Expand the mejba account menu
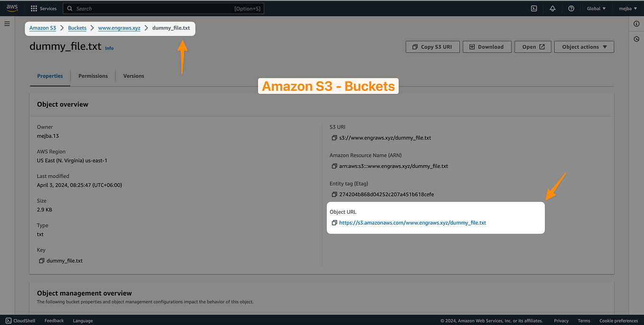644x325 pixels. [x=627, y=8]
